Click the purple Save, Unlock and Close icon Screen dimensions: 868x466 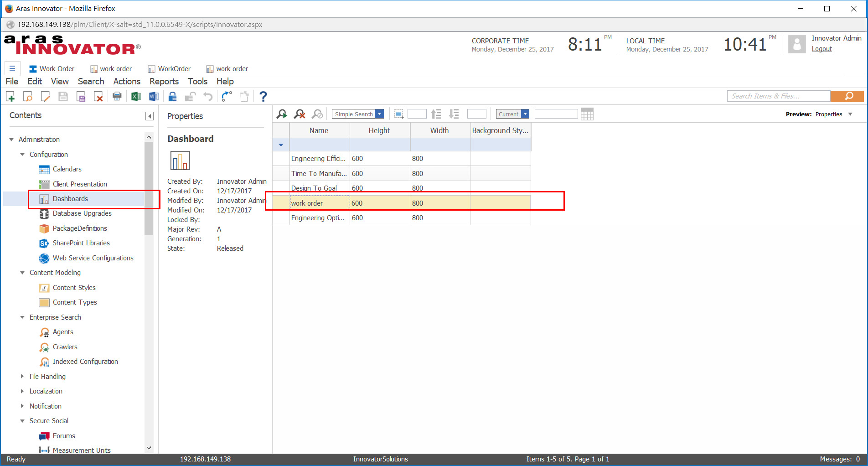81,96
